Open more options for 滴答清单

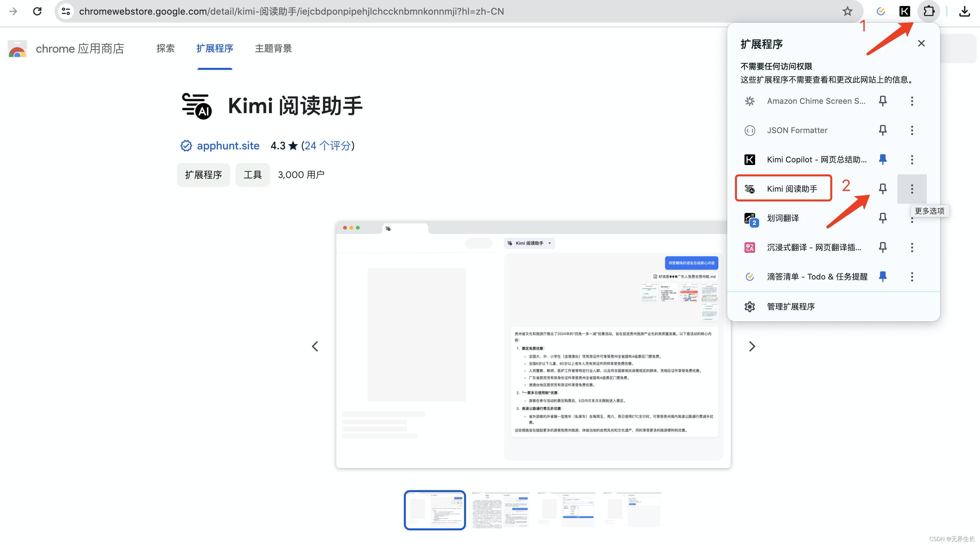coord(912,277)
